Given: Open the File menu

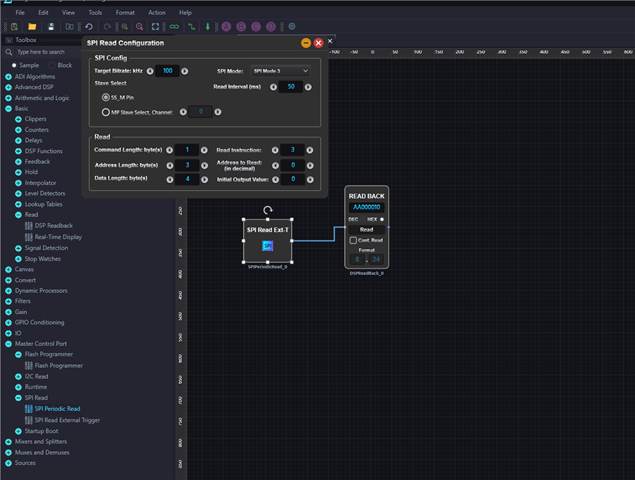Looking at the screenshot, I should 20,13.
